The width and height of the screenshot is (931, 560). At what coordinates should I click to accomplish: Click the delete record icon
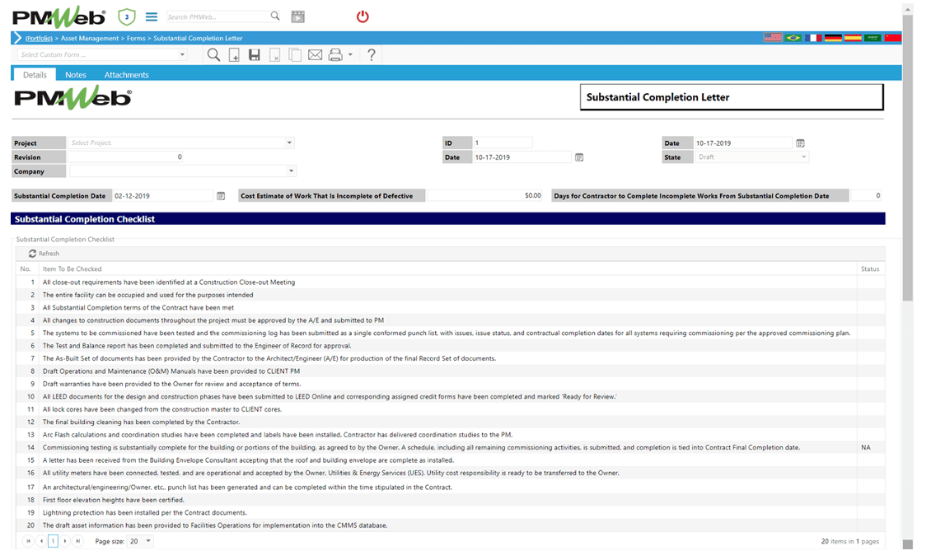pos(274,55)
